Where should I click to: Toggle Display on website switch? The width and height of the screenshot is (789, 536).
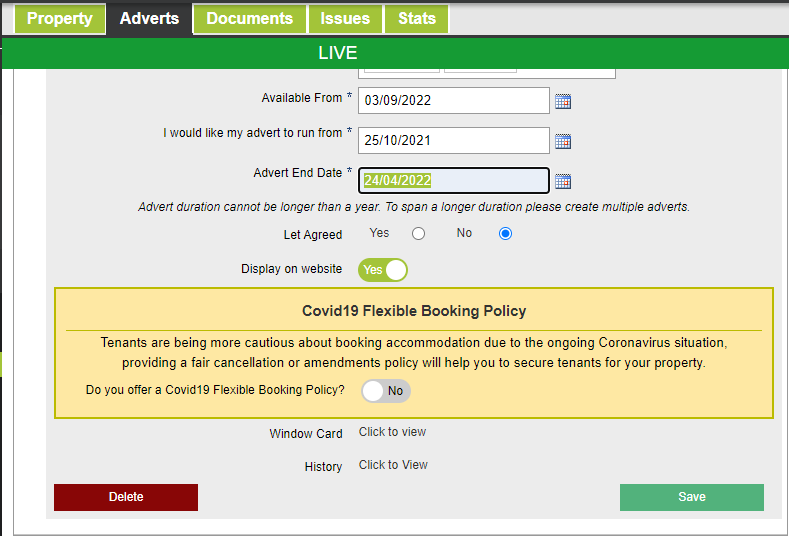click(x=383, y=270)
